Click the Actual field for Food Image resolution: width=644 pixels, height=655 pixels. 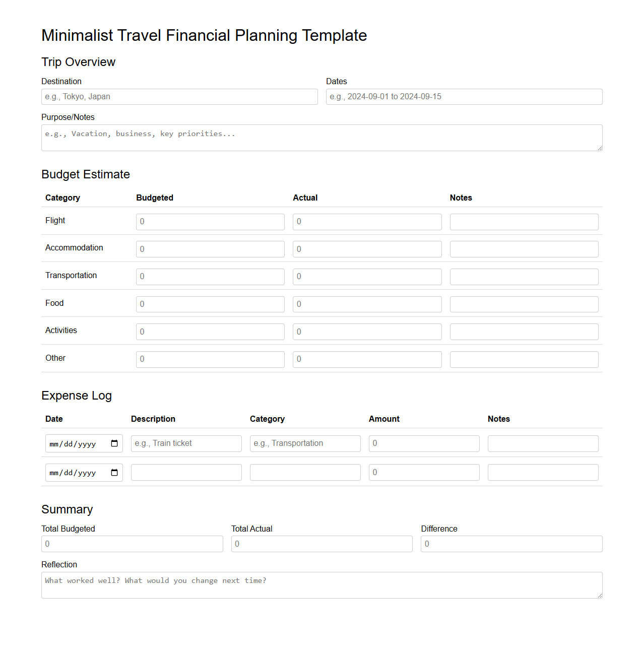pyautogui.click(x=367, y=304)
